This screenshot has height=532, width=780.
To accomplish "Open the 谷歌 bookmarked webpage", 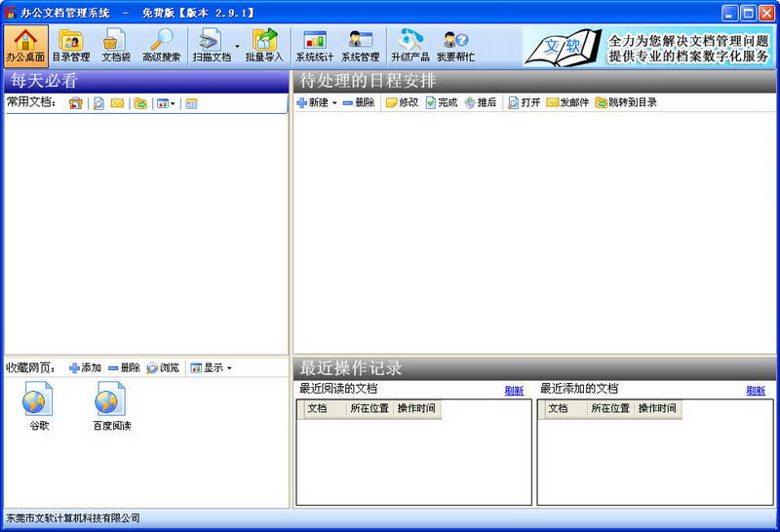I will [38, 405].
